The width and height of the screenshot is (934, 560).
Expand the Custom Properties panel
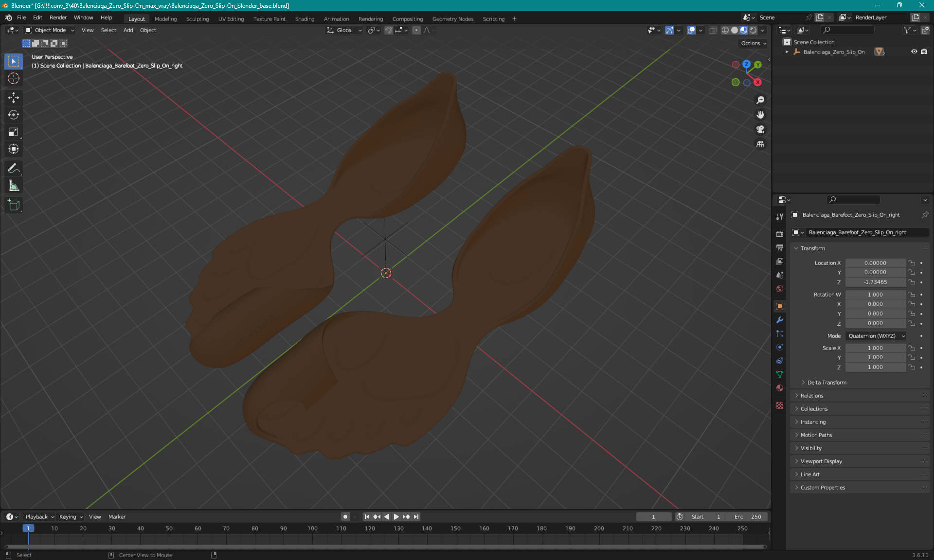(x=823, y=488)
